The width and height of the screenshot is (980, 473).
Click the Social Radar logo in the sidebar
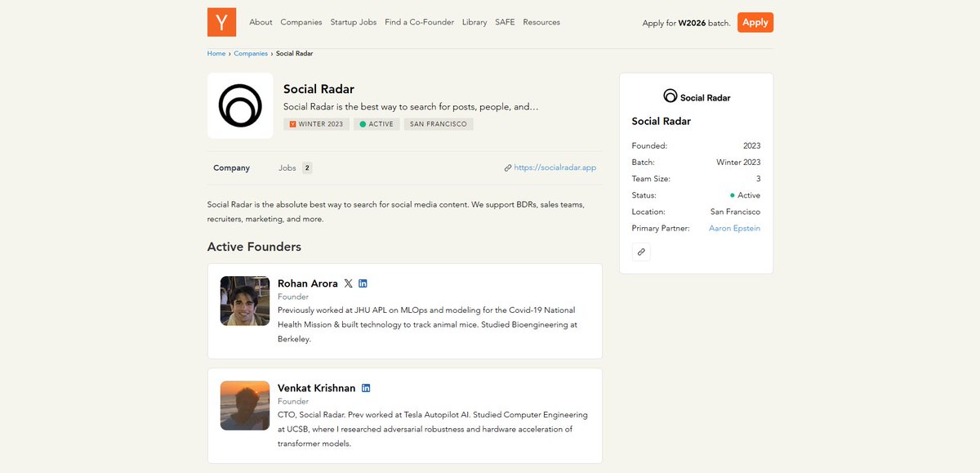[x=670, y=96]
